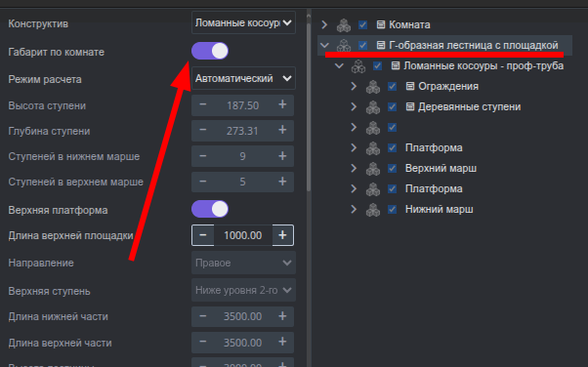Uncheck the Г-образная лестница с площадкой checkbox
588x367 pixels.
point(362,45)
